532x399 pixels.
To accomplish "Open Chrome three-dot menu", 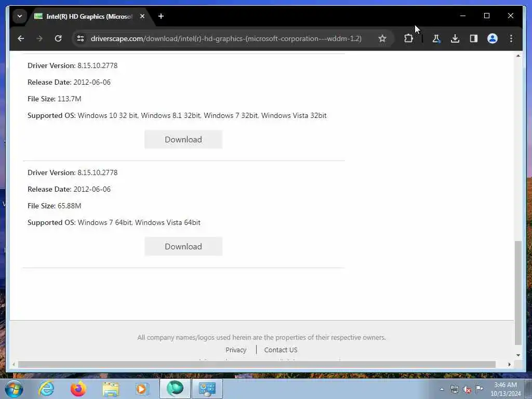I will click(x=511, y=38).
